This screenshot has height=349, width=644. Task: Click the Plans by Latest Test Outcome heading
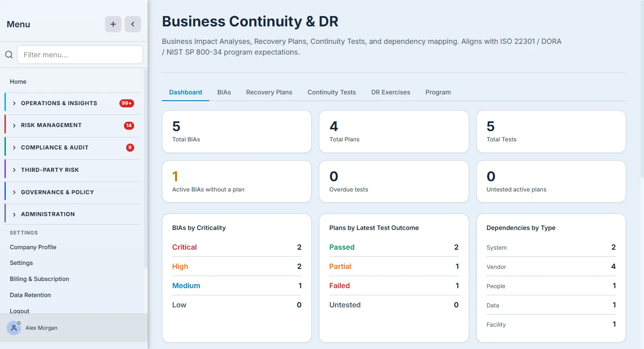pyautogui.click(x=374, y=228)
